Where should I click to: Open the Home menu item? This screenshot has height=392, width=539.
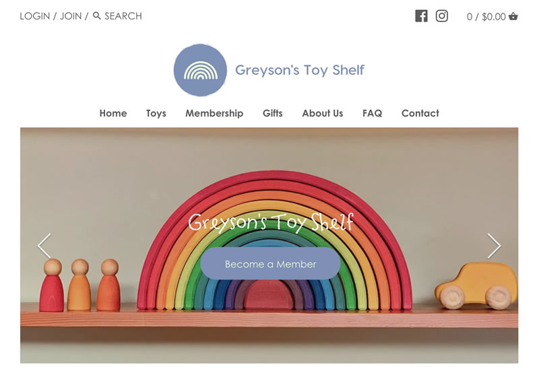click(113, 113)
